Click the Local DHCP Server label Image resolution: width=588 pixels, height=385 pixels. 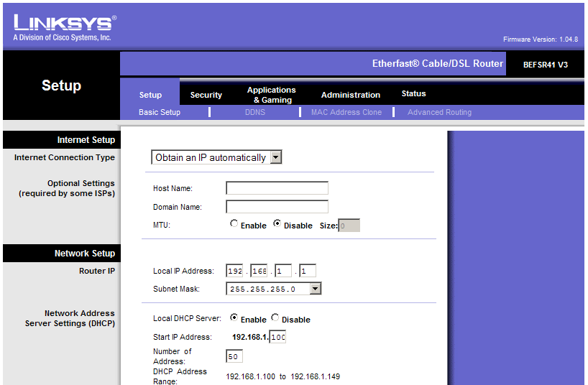187,318
